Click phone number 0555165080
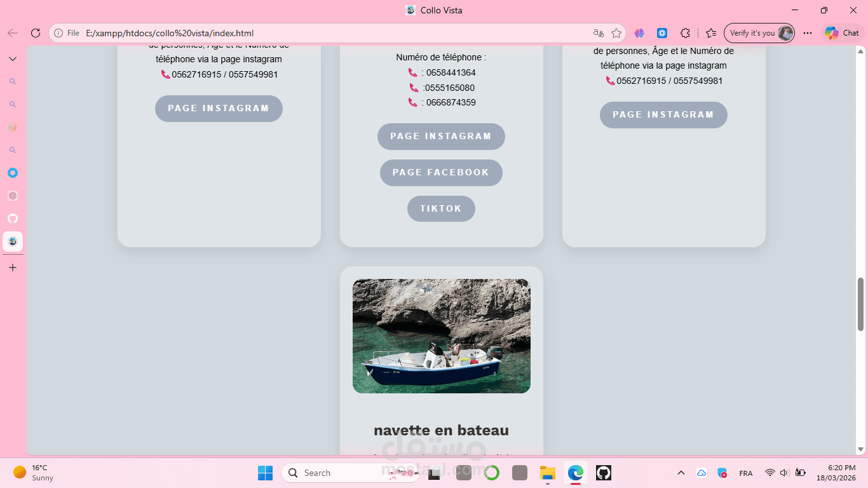 450,88
